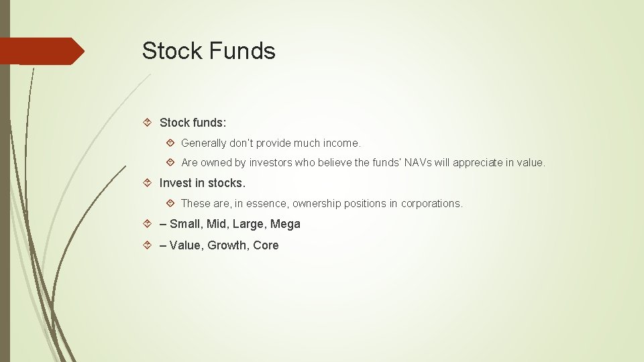The image size is (644, 362).
Task: Click the diamond bullet beside Stock funds:
Action: pyautogui.click(x=148, y=123)
